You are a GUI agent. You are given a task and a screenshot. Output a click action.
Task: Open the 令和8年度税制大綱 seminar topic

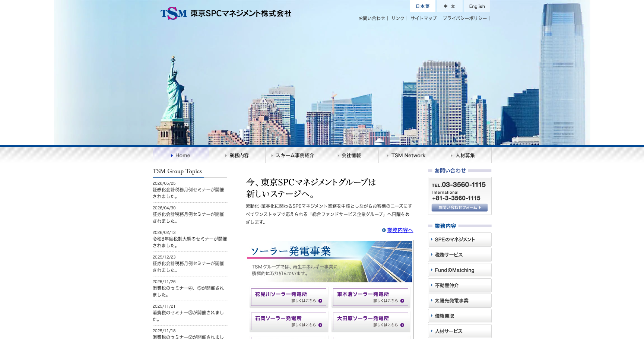pyautogui.click(x=190, y=242)
